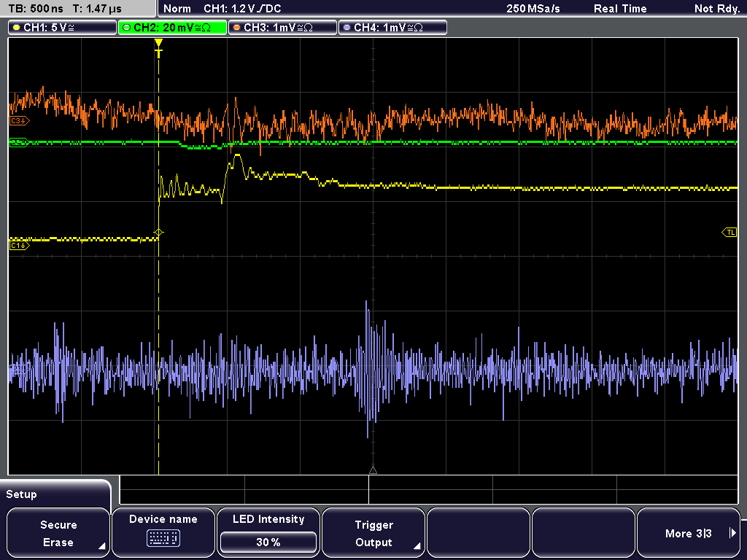Click the 250 MSa/s sample rate readout

[x=533, y=9]
